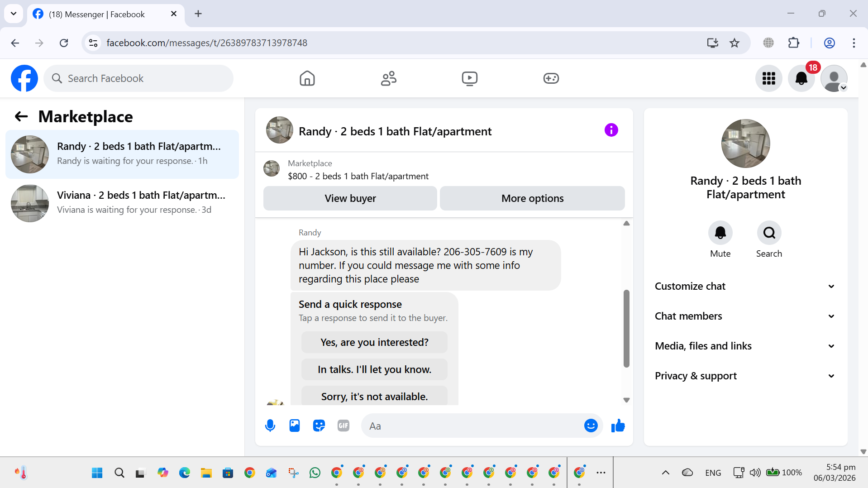Open the Chrome profile icon
The height and width of the screenshot is (488, 868).
pos(829,43)
